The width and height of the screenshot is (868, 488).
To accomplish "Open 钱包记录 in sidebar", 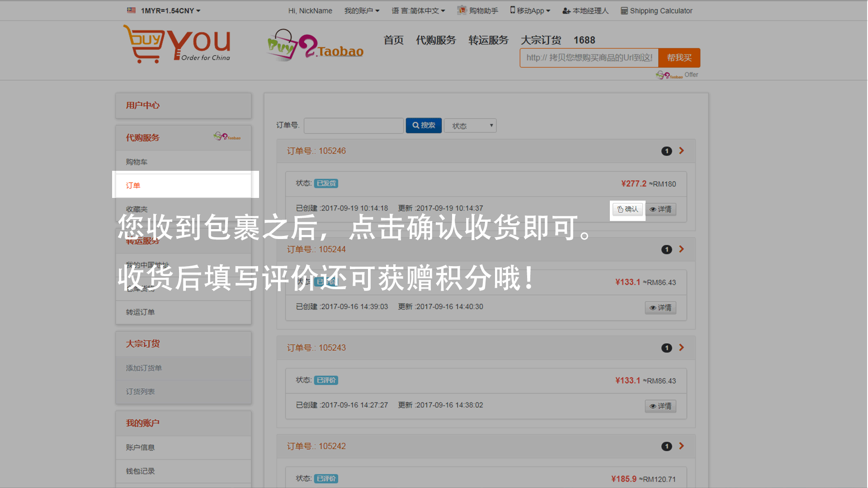I will [183, 471].
